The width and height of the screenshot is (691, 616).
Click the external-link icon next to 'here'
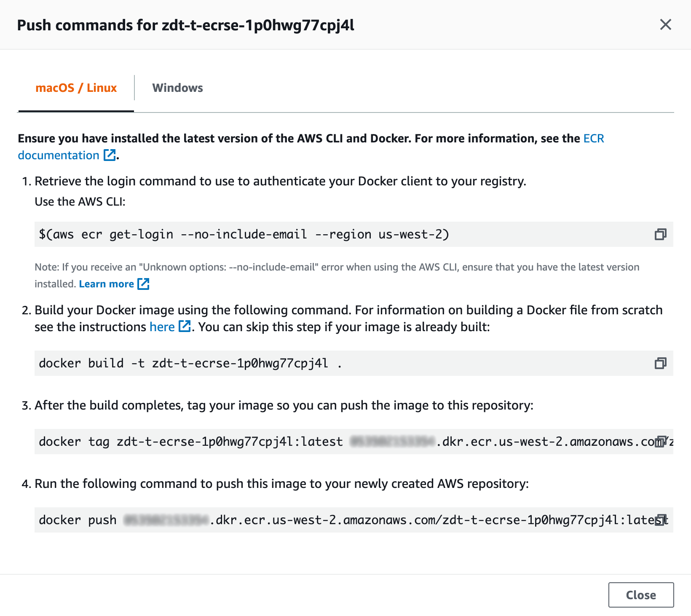click(184, 327)
